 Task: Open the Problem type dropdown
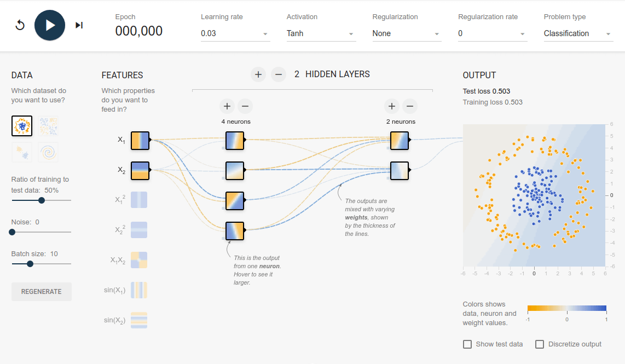point(578,33)
